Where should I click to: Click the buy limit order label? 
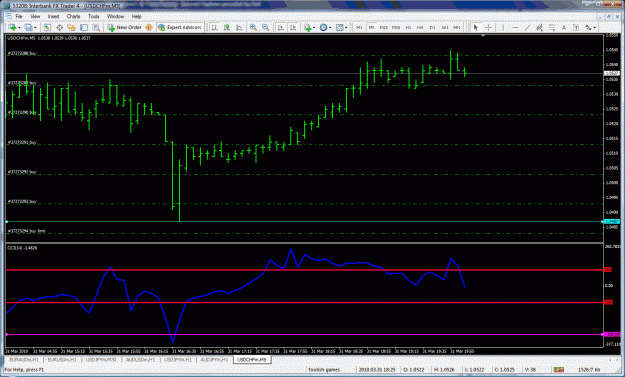tap(26, 231)
